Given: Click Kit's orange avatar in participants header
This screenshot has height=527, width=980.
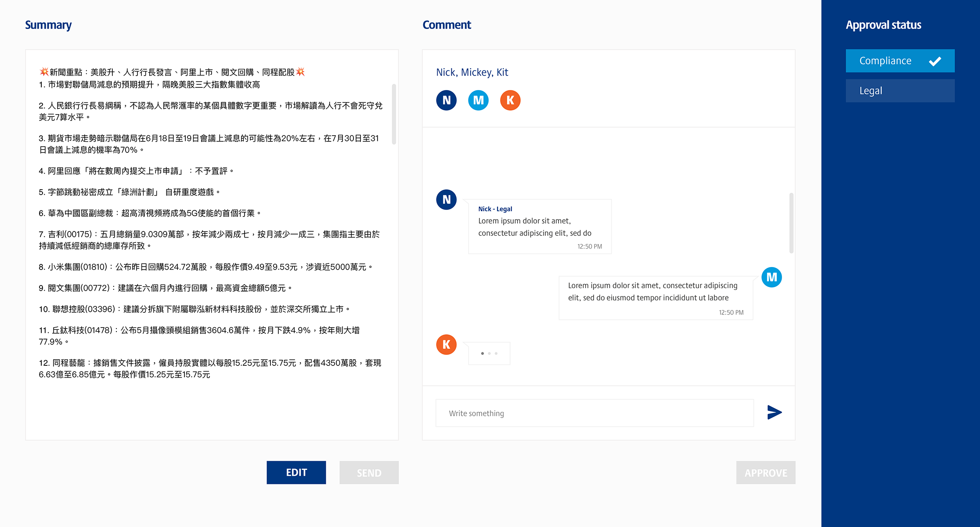Looking at the screenshot, I should (x=510, y=100).
